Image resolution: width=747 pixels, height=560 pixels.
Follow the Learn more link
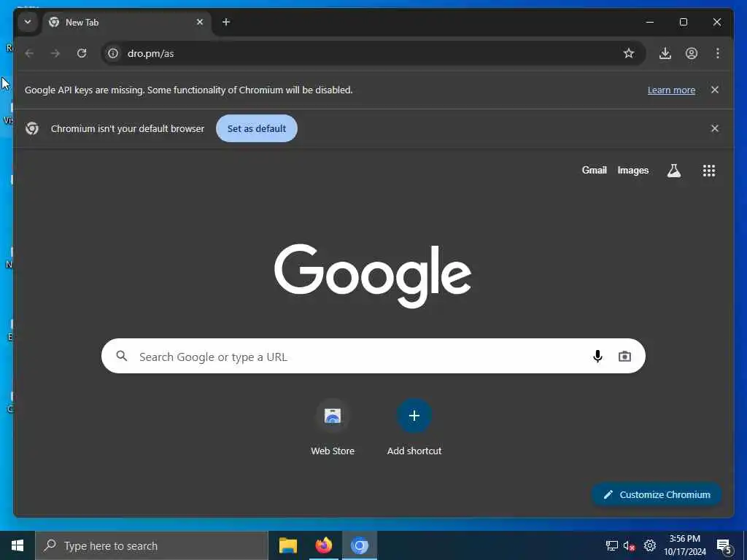pos(671,90)
